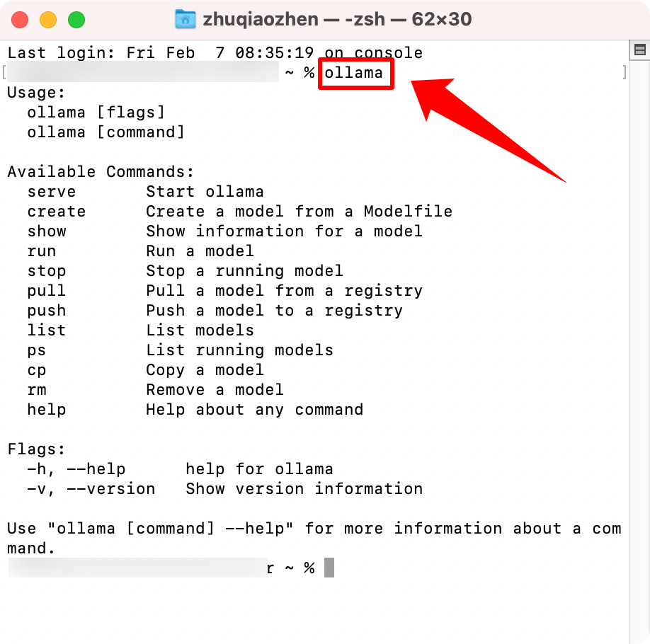This screenshot has height=644, width=650.
Task: Click 'Pull a model from a registry' text
Action: pos(285,290)
